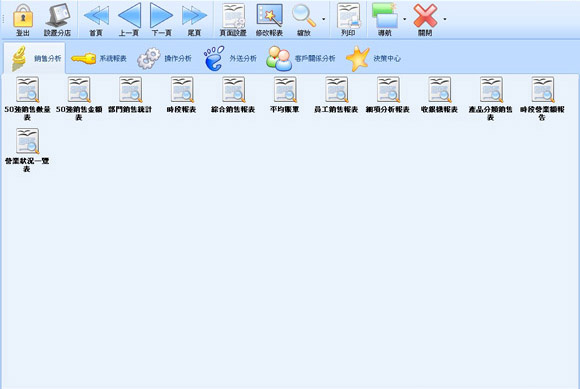580x389 pixels.
Task: Switch to the 系統報表 tab
Action: coord(99,58)
